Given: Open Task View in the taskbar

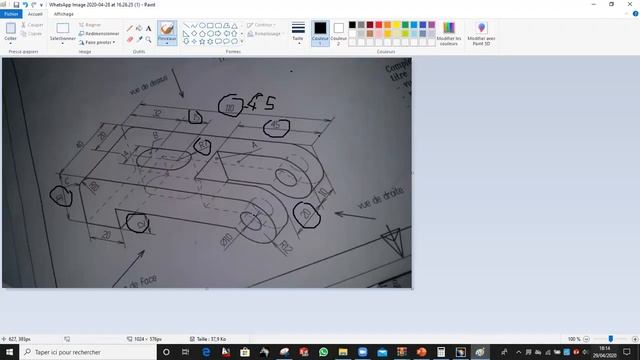Looking at the screenshot, I should [x=186, y=352].
